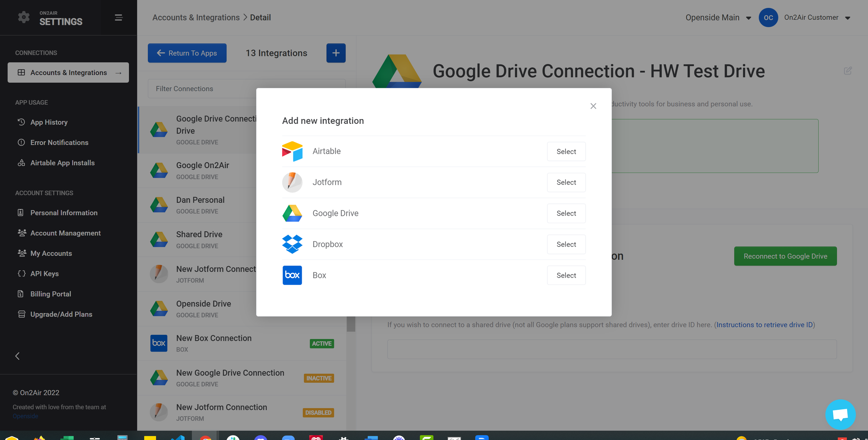
Task: Click the Google Drive logo in the dialog
Action: pyautogui.click(x=292, y=213)
